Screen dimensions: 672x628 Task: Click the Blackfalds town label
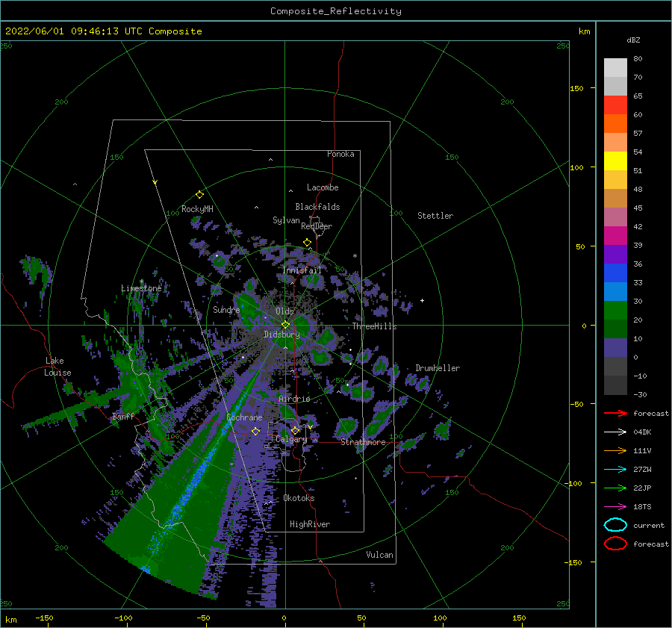pos(317,207)
